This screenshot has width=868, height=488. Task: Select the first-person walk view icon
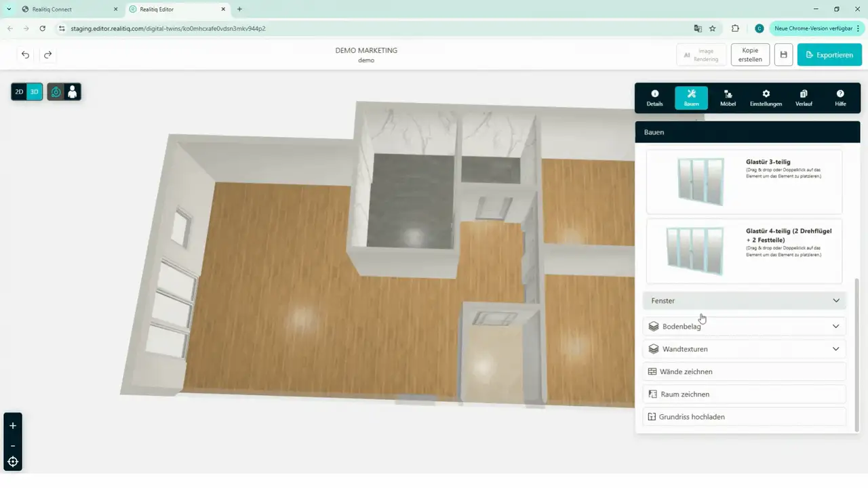72,91
